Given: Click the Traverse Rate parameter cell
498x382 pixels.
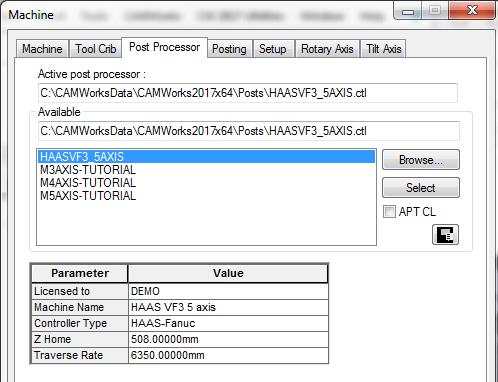Looking at the screenshot, I should click(80, 355).
